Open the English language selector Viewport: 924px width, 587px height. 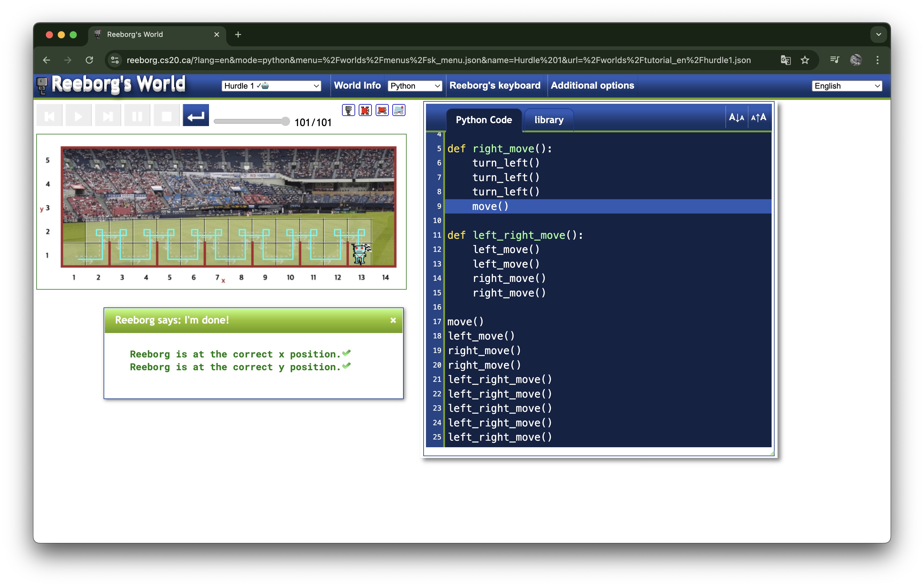(x=847, y=86)
